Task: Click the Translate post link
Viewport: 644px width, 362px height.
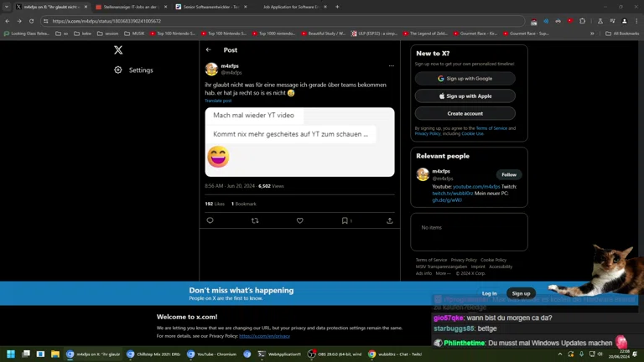Action: 218,101
